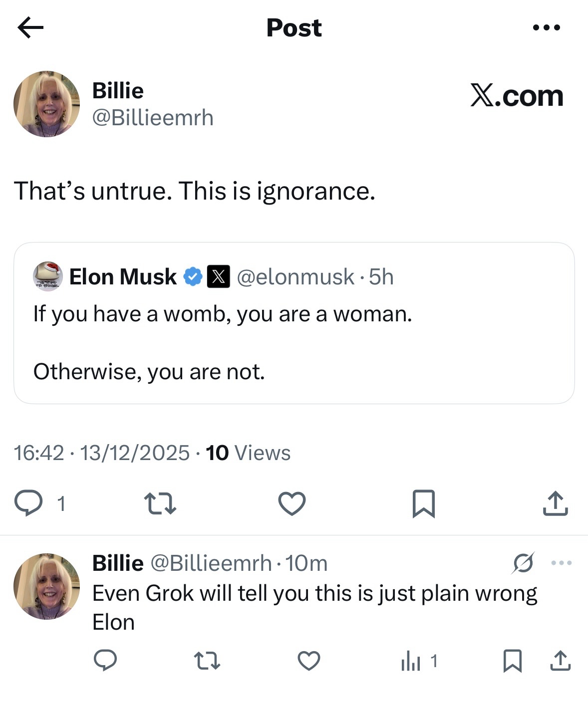Open the three-dot post options menu

tap(546, 28)
